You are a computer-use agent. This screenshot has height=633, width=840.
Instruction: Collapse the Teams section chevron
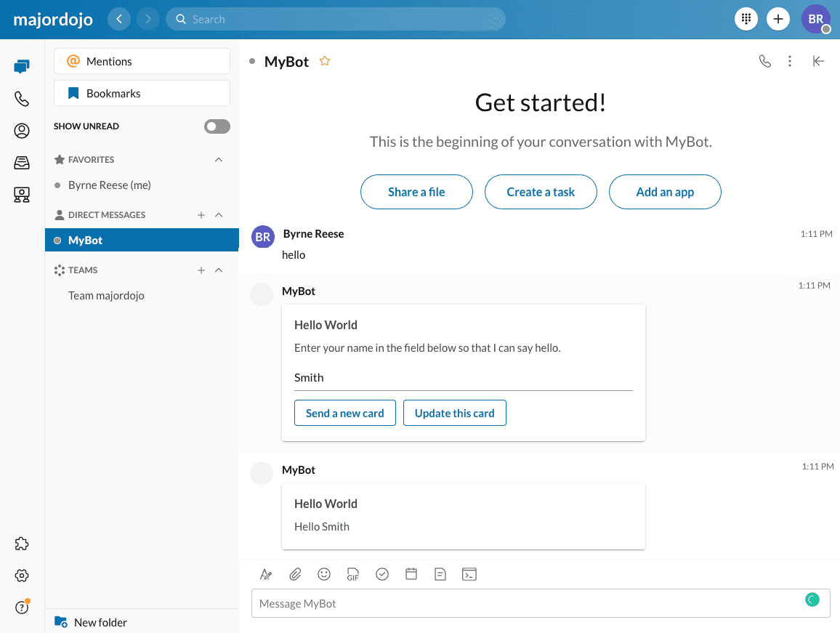(x=219, y=270)
